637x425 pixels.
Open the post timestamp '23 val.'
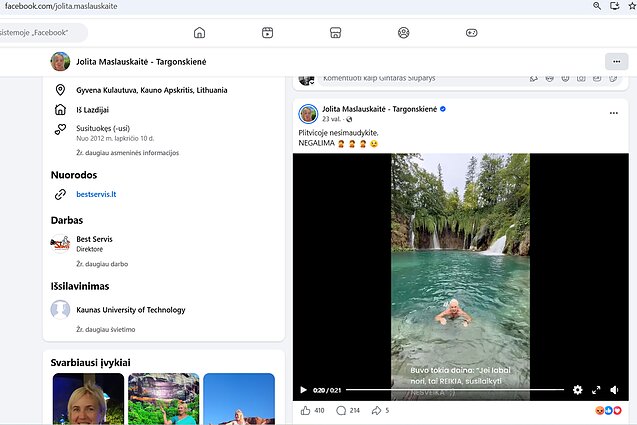pyautogui.click(x=331, y=119)
